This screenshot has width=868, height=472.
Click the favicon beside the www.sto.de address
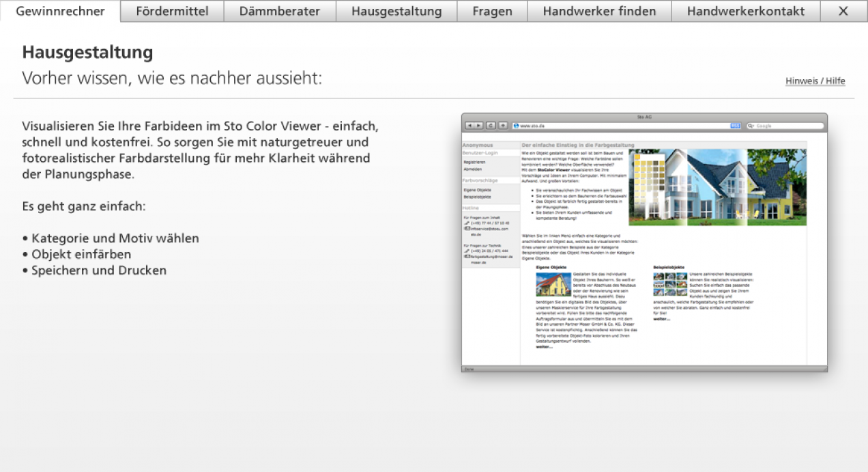[515, 126]
